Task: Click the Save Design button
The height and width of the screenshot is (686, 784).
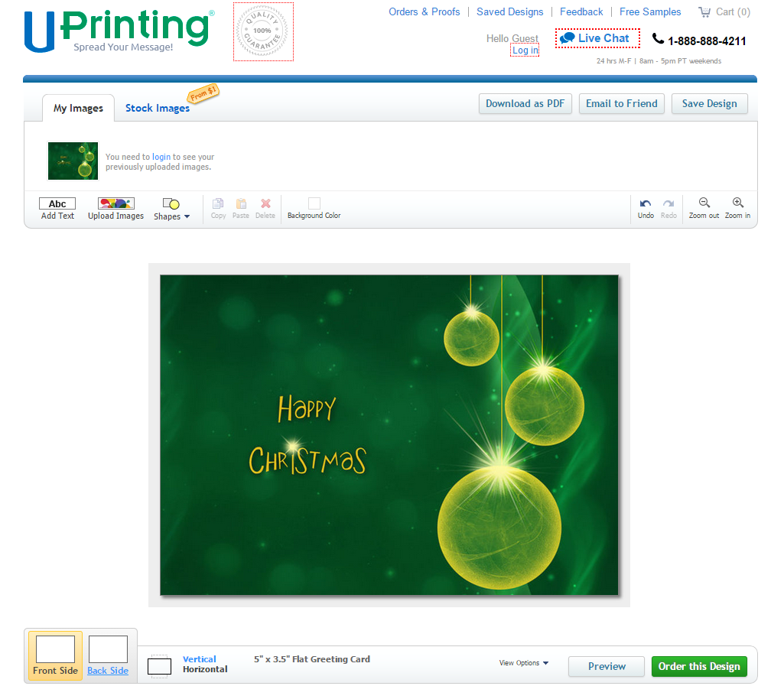Action: [x=710, y=103]
